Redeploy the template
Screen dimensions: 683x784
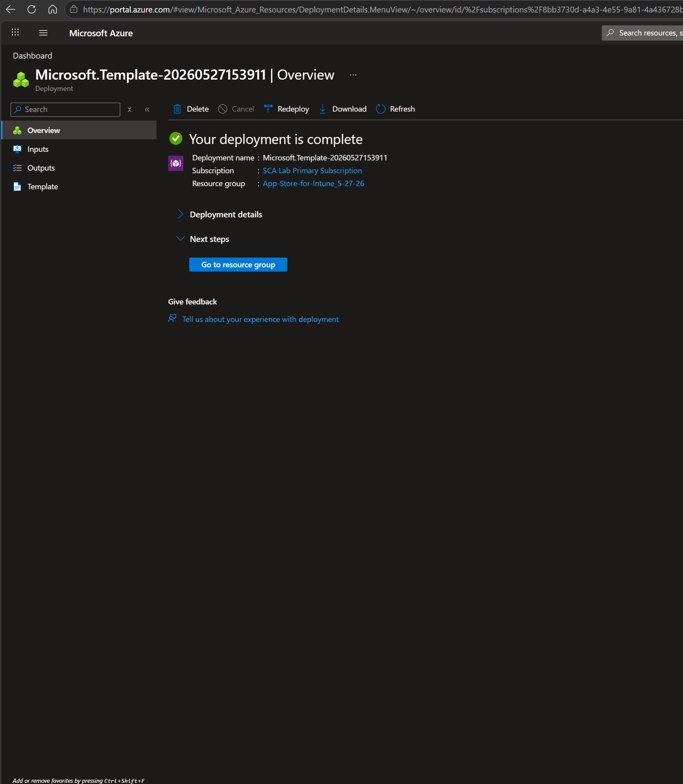pos(286,109)
